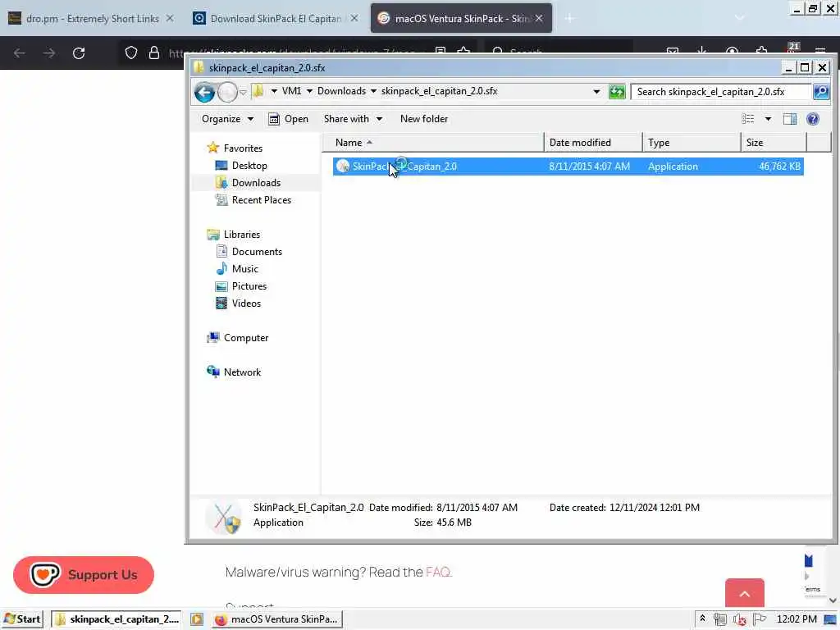Close the macOS Ventura SkinPack tab
The width and height of the screenshot is (840, 630).
click(x=539, y=18)
